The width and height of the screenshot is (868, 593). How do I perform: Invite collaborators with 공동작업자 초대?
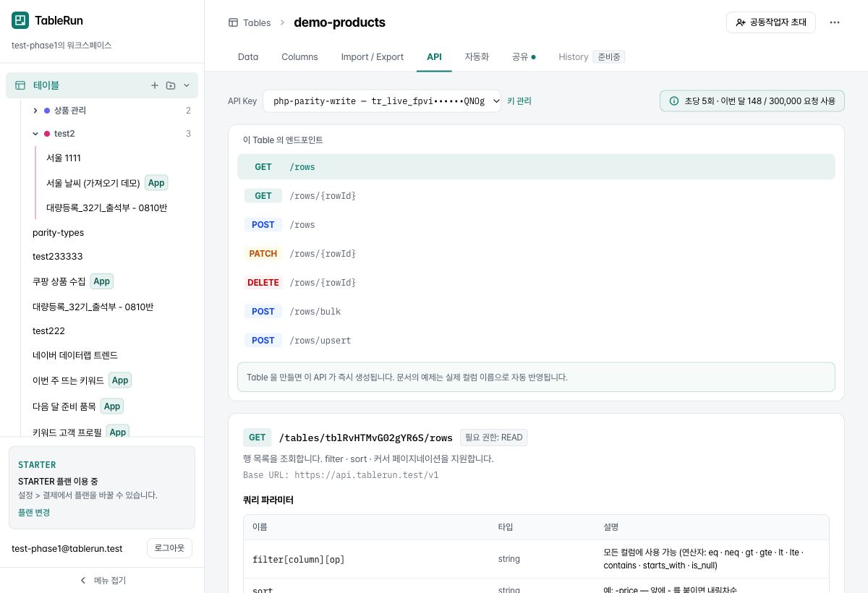(771, 22)
